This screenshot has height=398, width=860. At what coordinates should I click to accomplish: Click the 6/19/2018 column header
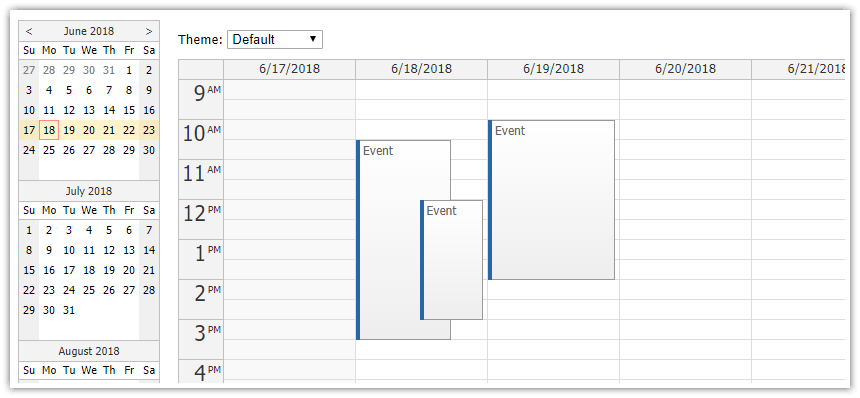pos(553,69)
